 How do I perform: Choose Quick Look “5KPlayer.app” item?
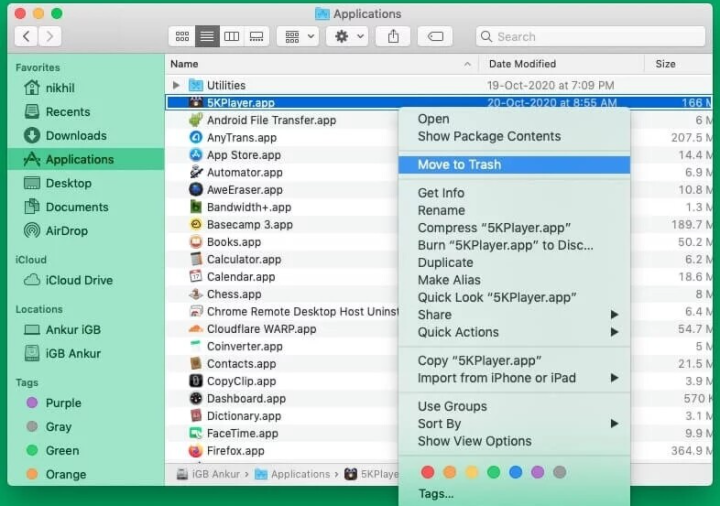click(x=514, y=298)
